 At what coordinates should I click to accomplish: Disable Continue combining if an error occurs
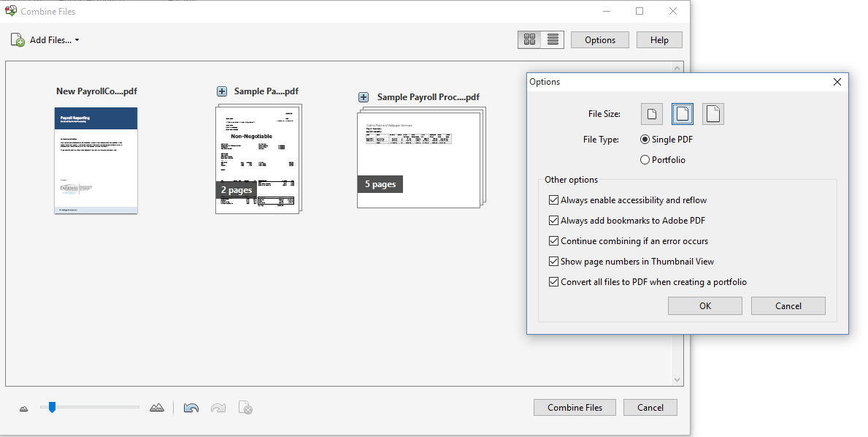click(553, 240)
